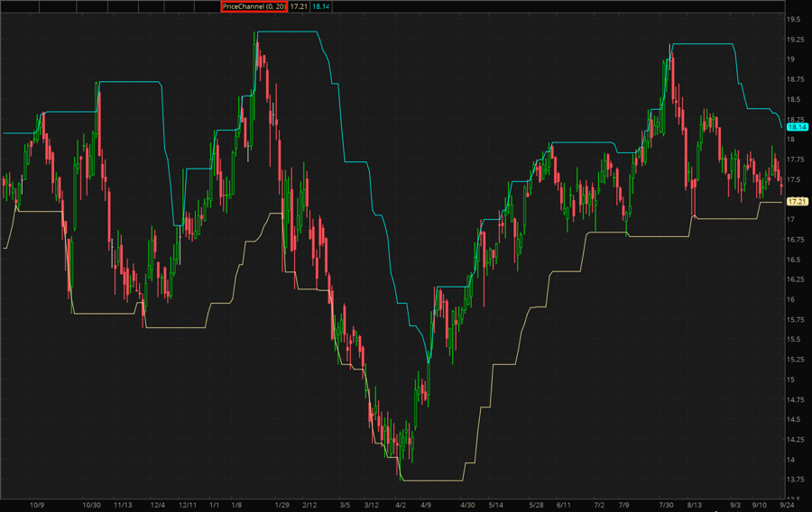Select the 9/24 date at axis end
Screen dimensions: 812x512
tap(788, 505)
